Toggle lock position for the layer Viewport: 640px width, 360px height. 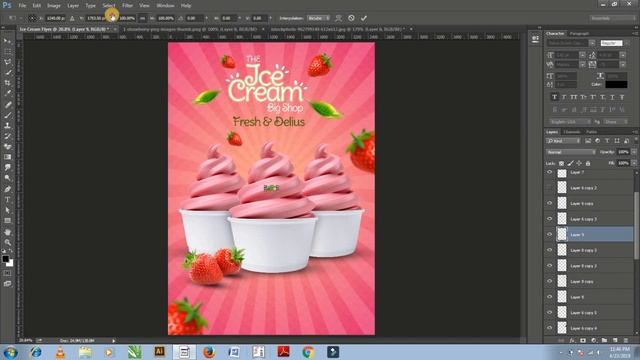(579, 163)
